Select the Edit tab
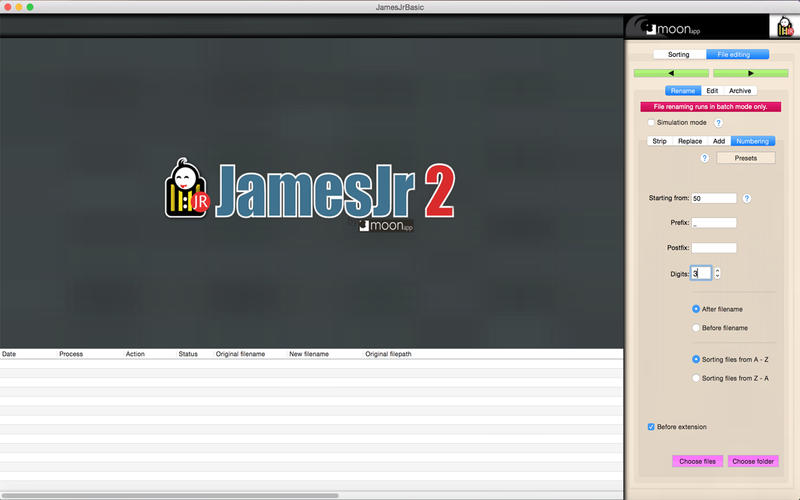The image size is (800, 500). (x=712, y=91)
